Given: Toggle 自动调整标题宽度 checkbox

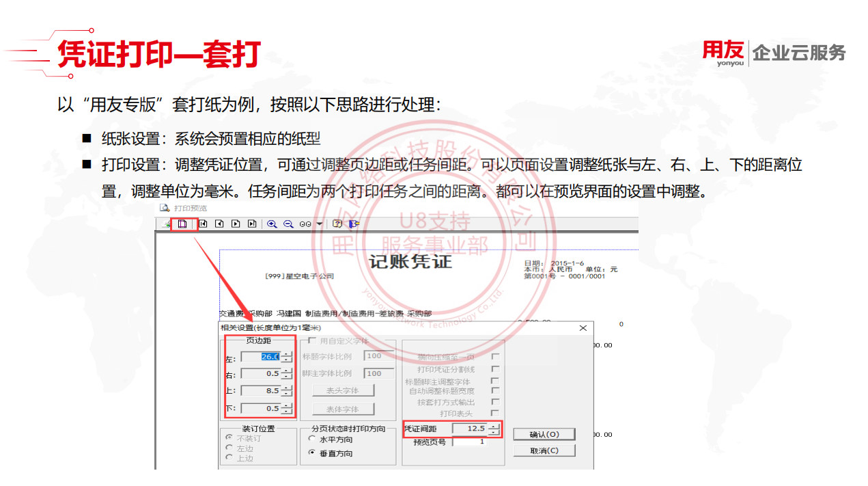Looking at the screenshot, I should pyautogui.click(x=495, y=391).
